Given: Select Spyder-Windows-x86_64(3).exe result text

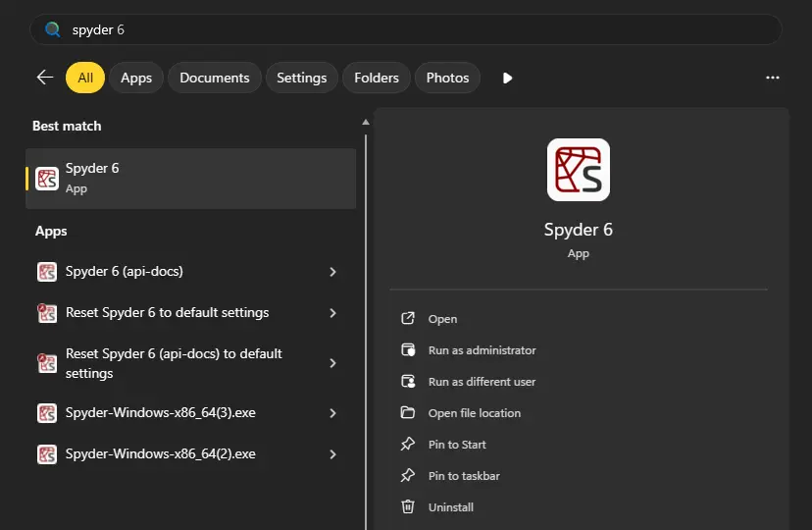Looking at the screenshot, I should click(x=161, y=412).
